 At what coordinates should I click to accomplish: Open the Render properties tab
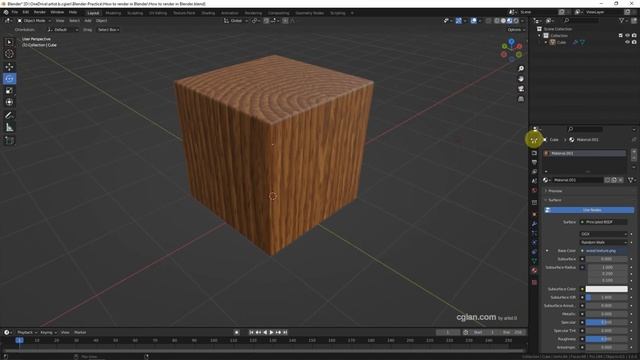[534, 153]
